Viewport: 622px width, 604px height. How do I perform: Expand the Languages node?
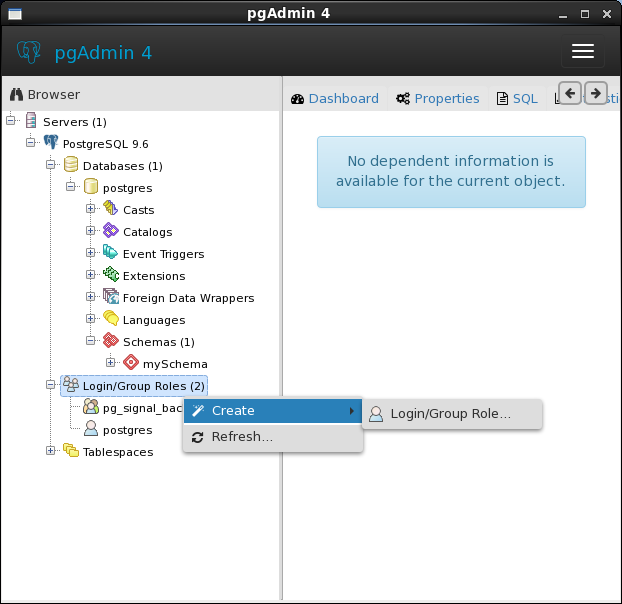(90, 318)
